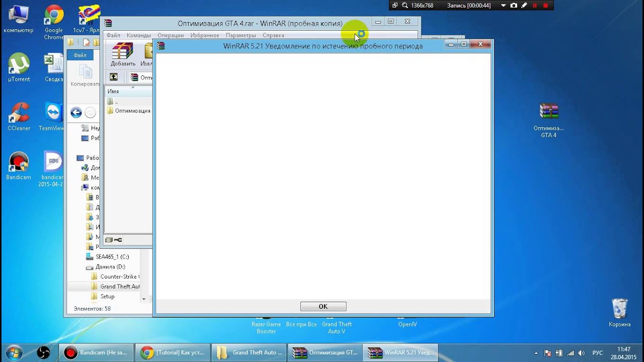Screen dimensions: 644x362
Task: Open Counter-Strike folder in Explorer tree
Action: (115, 277)
